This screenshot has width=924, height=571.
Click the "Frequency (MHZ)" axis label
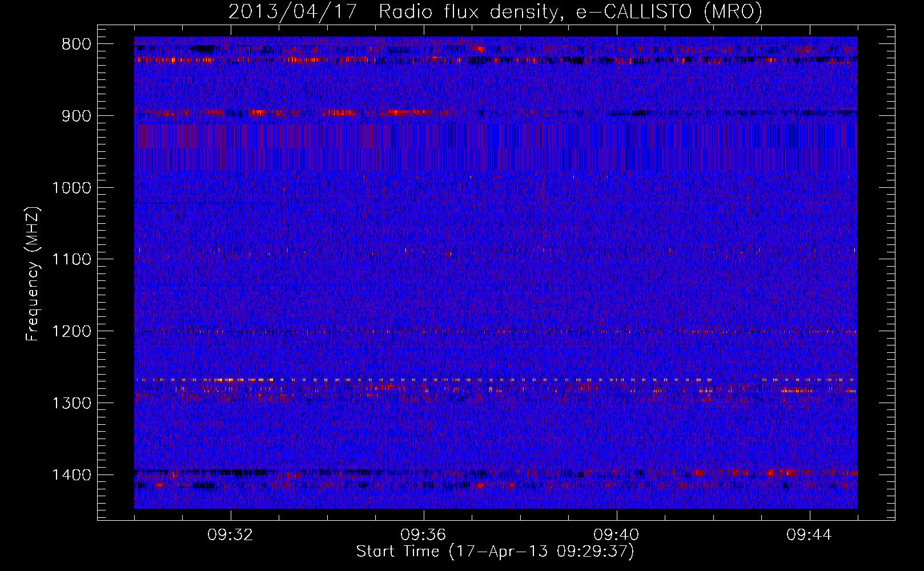point(33,274)
